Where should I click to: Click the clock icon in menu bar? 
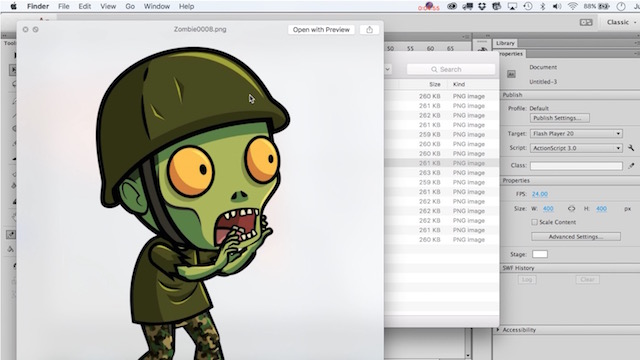[621, 6]
